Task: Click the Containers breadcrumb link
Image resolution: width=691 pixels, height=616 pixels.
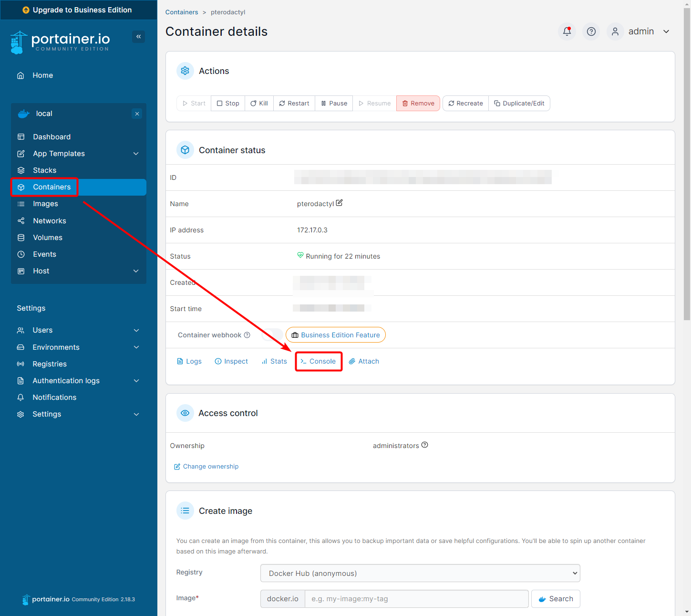Action: click(182, 12)
